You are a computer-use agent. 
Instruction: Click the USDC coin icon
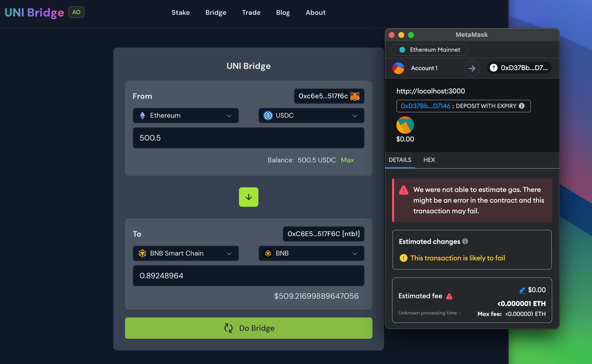268,116
